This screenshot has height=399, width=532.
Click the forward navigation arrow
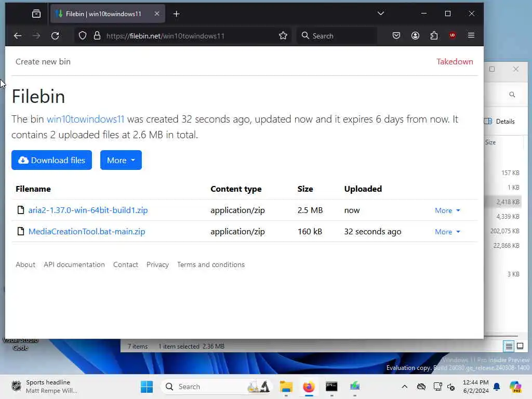tap(36, 36)
